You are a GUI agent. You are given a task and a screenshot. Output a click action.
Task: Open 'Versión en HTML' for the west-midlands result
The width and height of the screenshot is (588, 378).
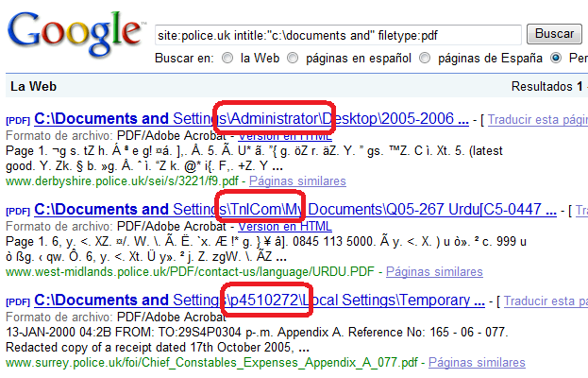[285, 227]
